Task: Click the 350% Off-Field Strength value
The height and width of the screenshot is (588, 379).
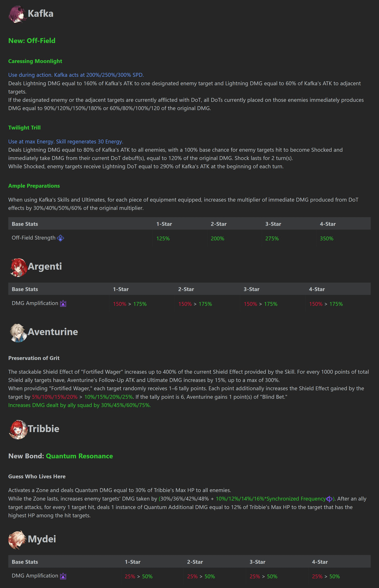Action: click(x=326, y=239)
